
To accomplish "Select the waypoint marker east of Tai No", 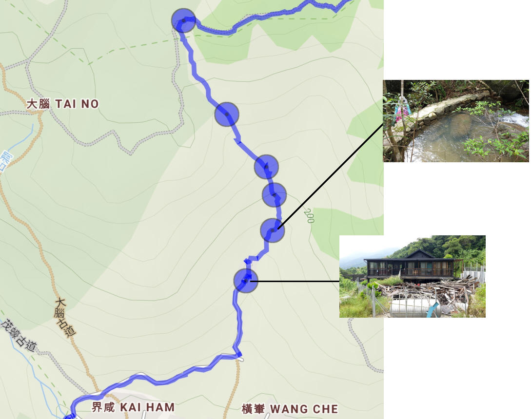I will [x=227, y=114].
